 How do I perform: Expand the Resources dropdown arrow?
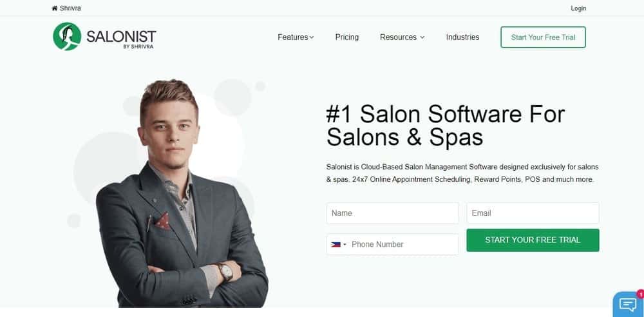pos(422,37)
